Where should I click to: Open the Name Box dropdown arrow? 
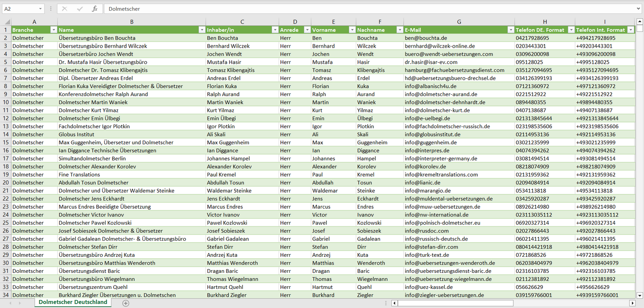point(40,9)
